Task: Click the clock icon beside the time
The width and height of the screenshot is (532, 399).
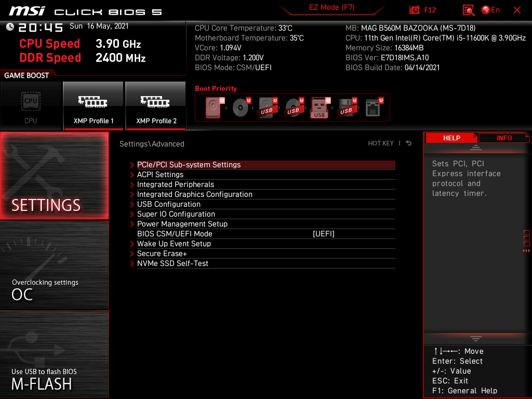Action: point(10,27)
